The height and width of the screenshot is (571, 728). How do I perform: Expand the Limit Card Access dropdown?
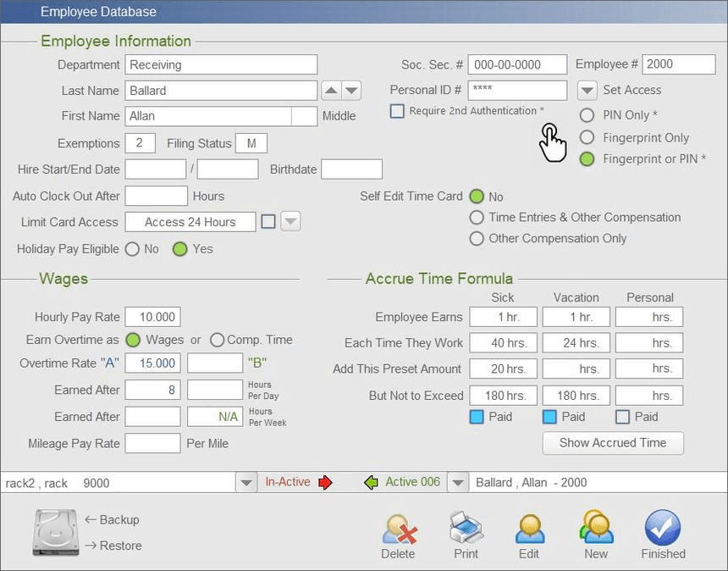click(290, 222)
